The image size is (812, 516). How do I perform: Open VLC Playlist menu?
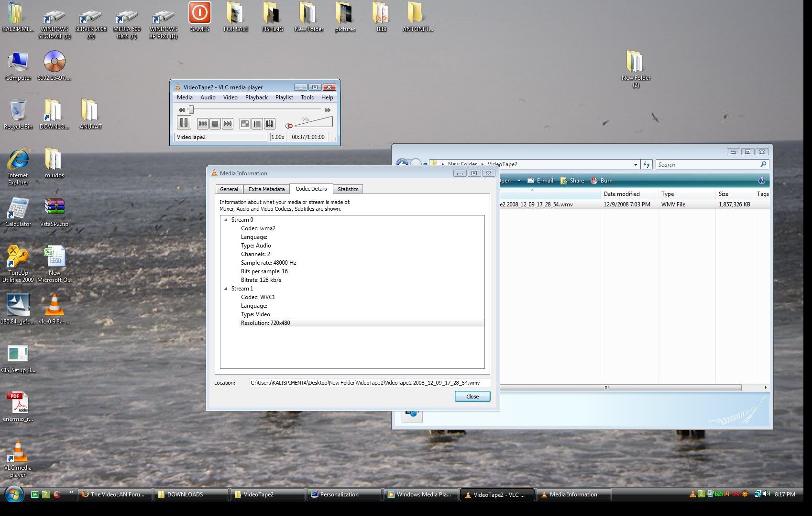coord(284,97)
